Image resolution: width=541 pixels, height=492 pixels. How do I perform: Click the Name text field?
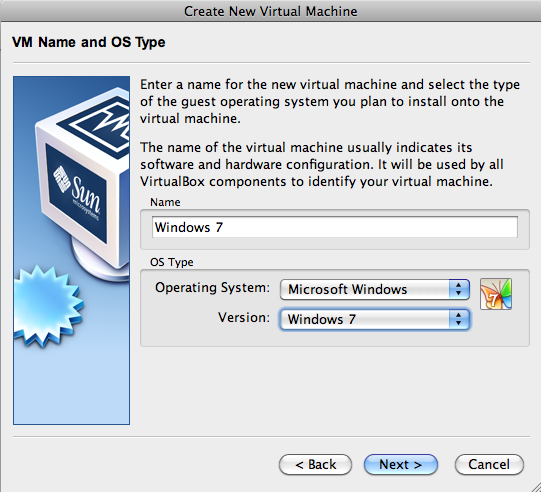335,227
